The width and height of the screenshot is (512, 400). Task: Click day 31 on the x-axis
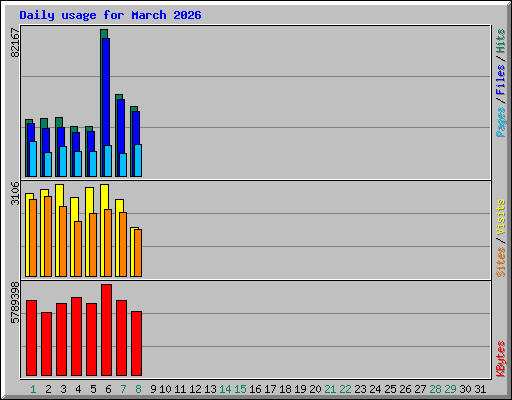(x=480, y=389)
